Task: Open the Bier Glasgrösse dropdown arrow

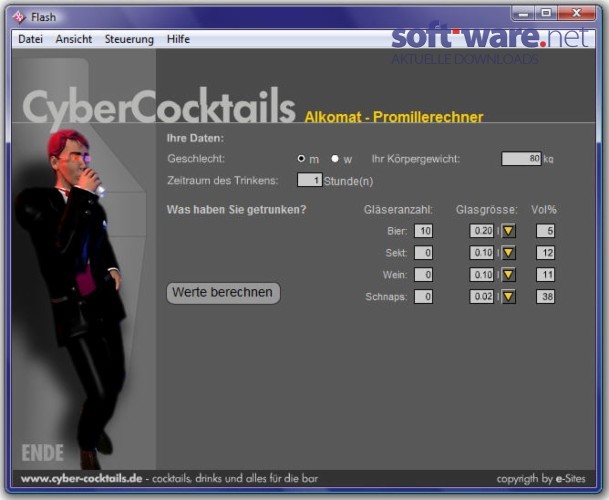Action: [508, 231]
